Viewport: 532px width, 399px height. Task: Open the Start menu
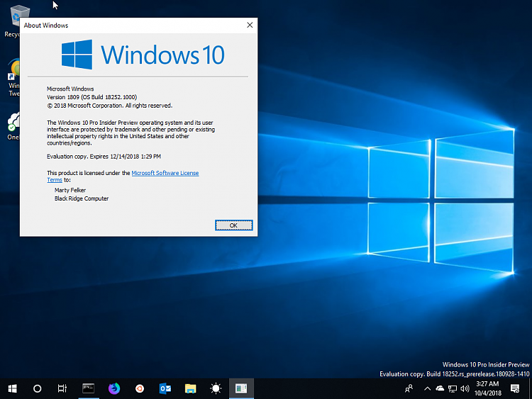12,388
